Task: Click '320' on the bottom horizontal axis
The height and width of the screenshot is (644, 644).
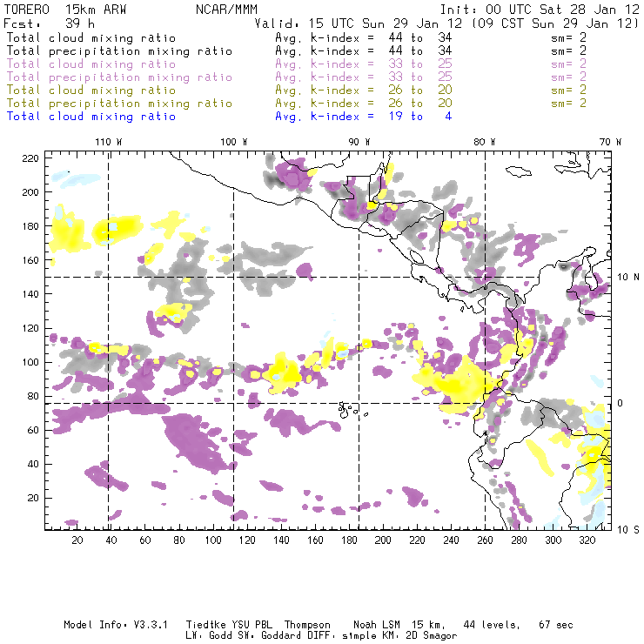Action: pos(587,540)
